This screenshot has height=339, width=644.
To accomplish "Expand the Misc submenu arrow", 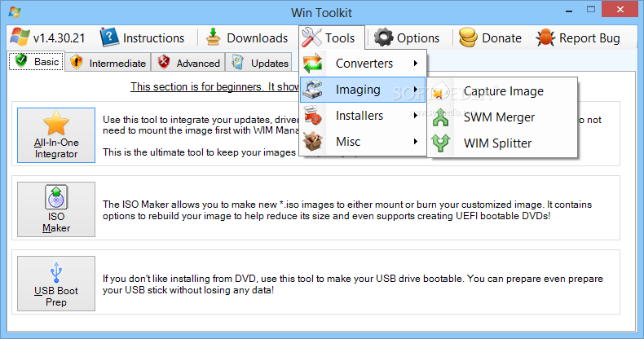I will (x=416, y=141).
